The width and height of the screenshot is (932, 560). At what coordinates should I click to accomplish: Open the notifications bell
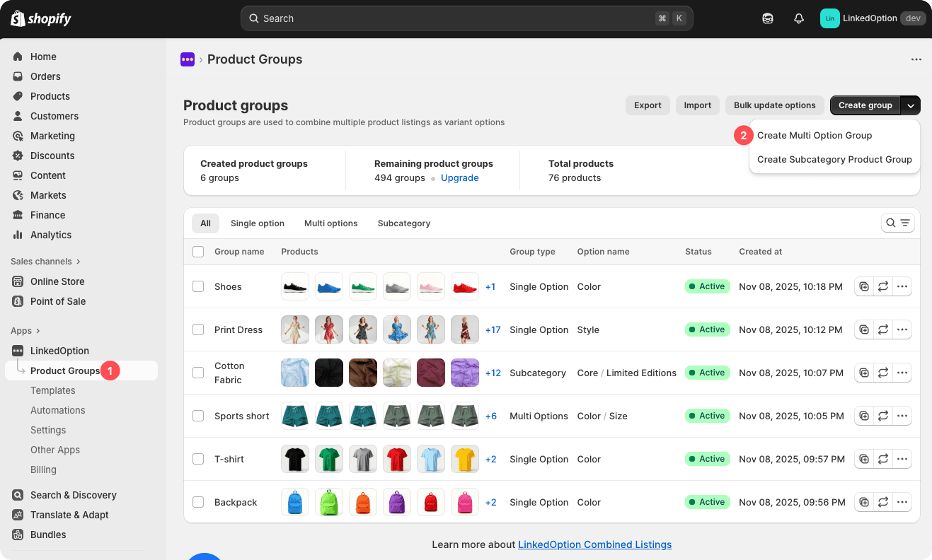[x=799, y=18]
